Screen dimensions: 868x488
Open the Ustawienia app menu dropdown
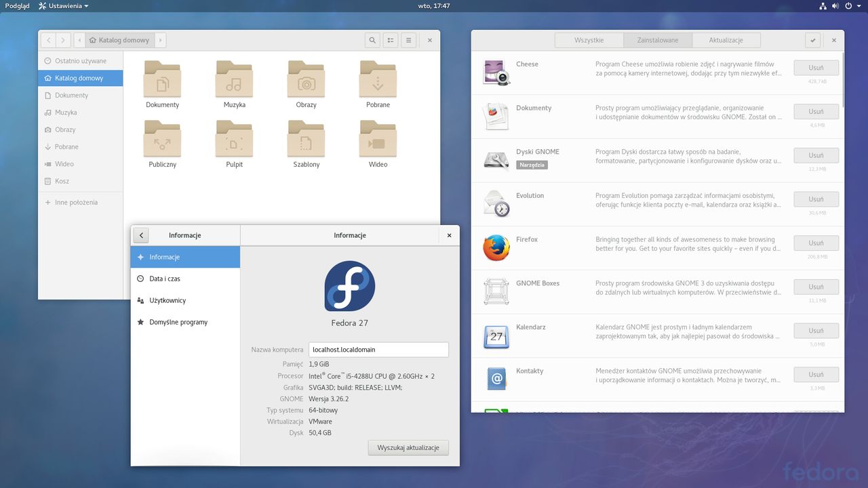point(64,6)
